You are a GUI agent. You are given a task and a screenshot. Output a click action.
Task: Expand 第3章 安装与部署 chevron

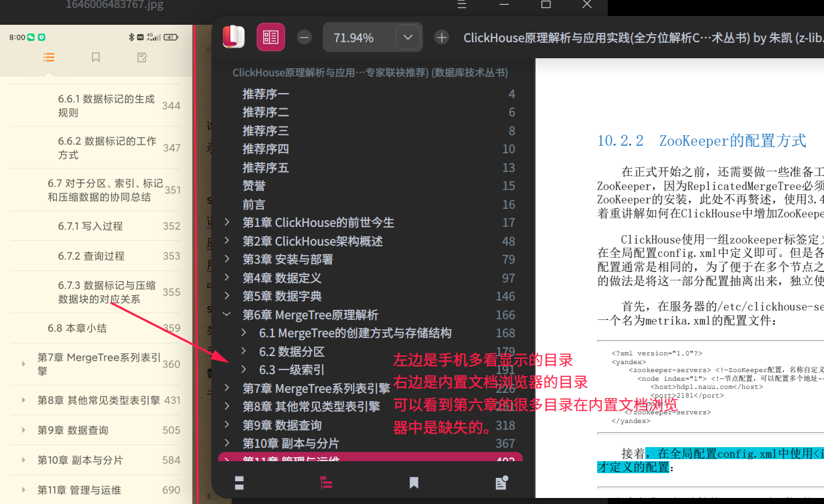point(228,259)
